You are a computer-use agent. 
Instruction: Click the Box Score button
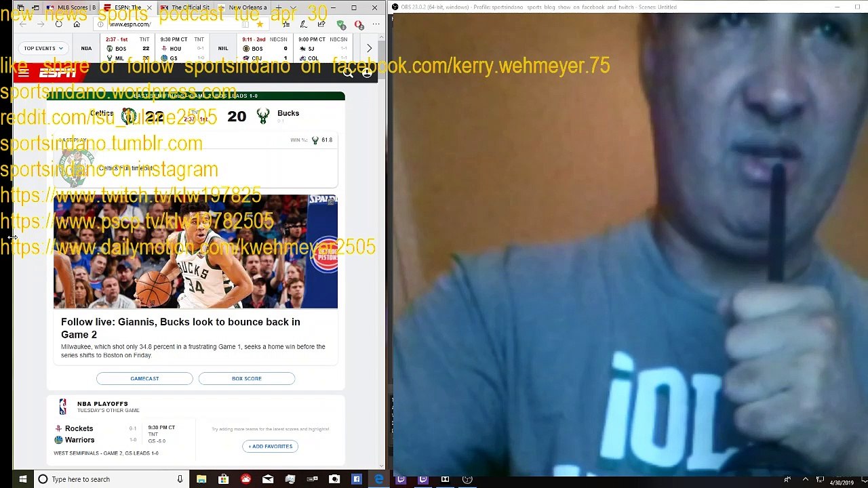click(246, 378)
